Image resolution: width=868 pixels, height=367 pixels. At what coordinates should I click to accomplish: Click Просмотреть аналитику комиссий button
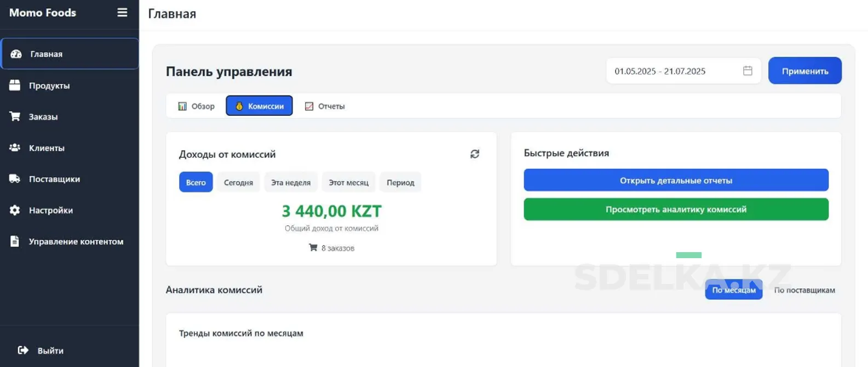click(x=676, y=209)
